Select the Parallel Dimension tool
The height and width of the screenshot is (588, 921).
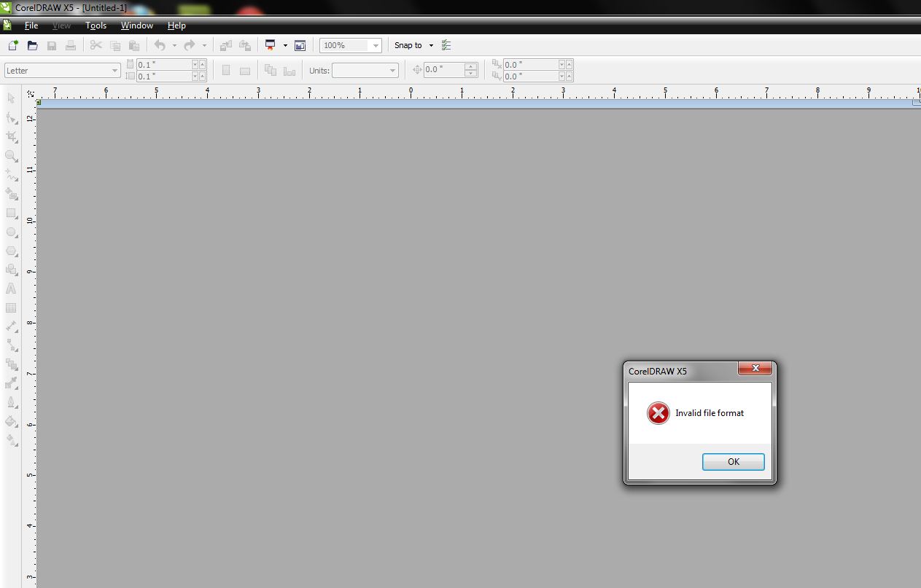click(x=12, y=326)
